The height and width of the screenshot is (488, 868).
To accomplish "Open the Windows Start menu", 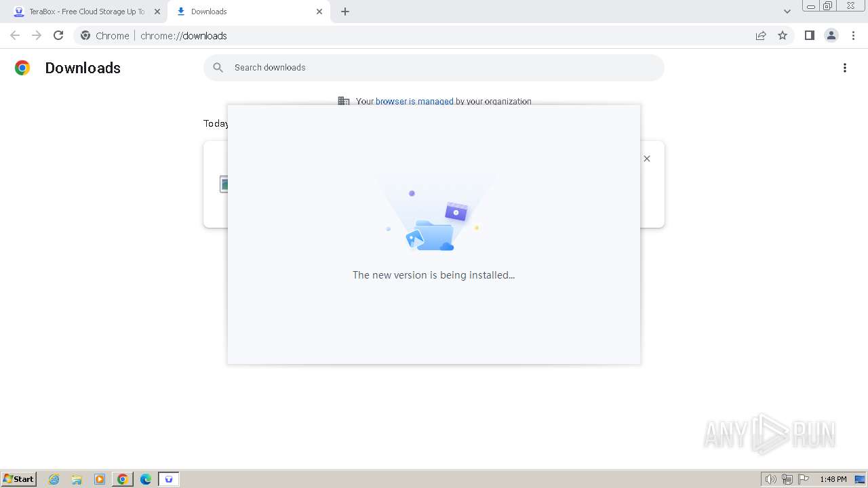I will coord(19,479).
